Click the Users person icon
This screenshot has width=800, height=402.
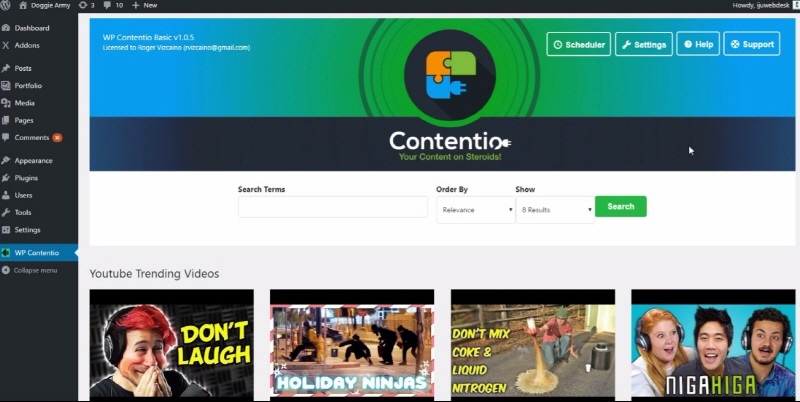coord(6,195)
